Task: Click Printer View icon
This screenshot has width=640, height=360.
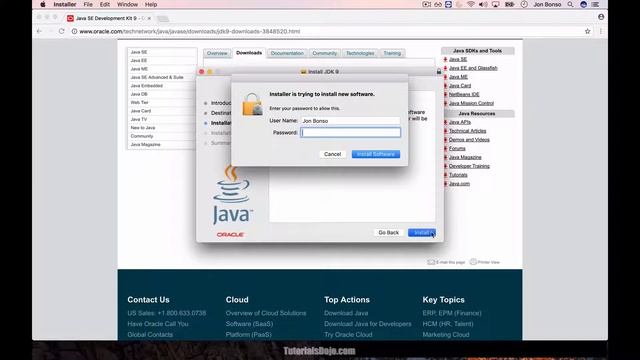Action: (473, 262)
